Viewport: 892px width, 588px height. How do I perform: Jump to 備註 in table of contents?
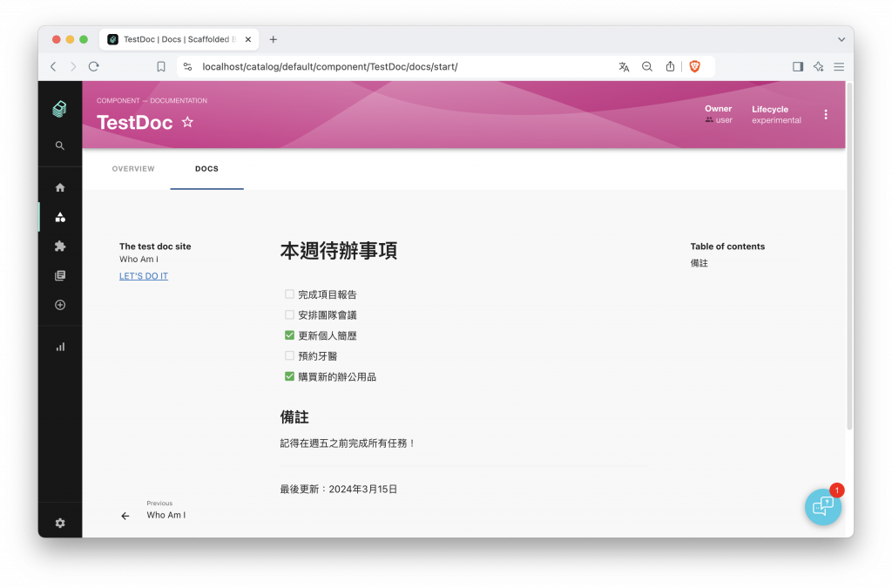click(699, 263)
